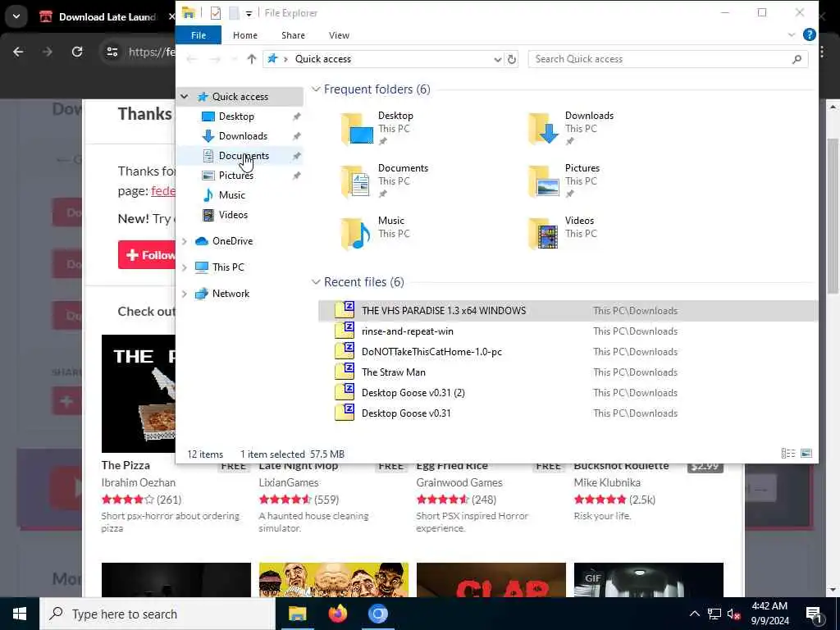This screenshot has width=840, height=630.
Task: Switch to the Home ribbon tab
Action: point(244,35)
